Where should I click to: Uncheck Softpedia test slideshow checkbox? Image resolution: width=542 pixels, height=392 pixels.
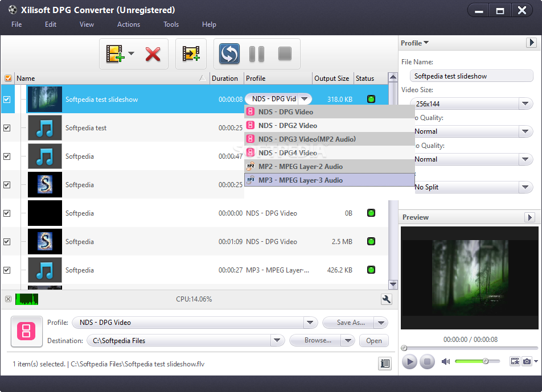coord(7,100)
